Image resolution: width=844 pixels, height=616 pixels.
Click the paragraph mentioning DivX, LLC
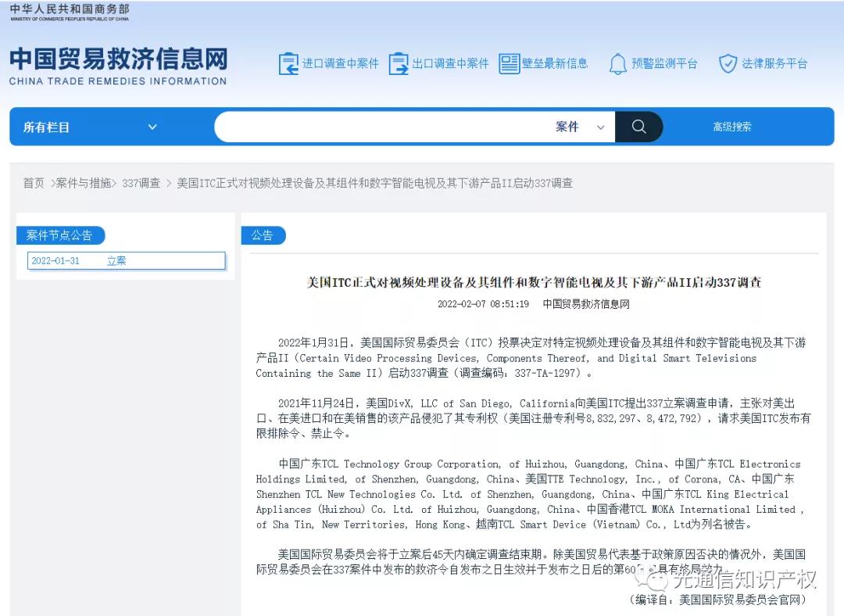(533, 418)
